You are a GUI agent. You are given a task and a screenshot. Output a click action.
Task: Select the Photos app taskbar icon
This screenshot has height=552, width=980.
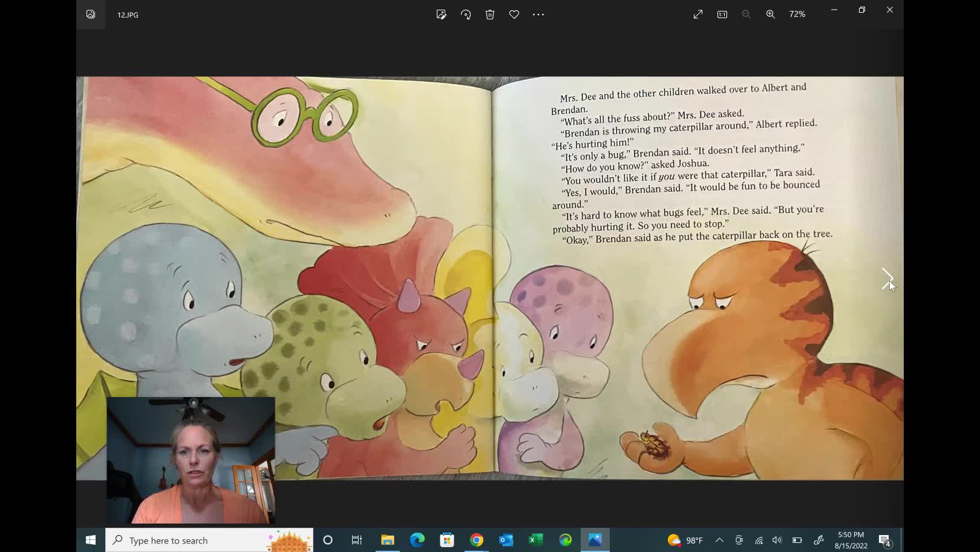pos(595,540)
